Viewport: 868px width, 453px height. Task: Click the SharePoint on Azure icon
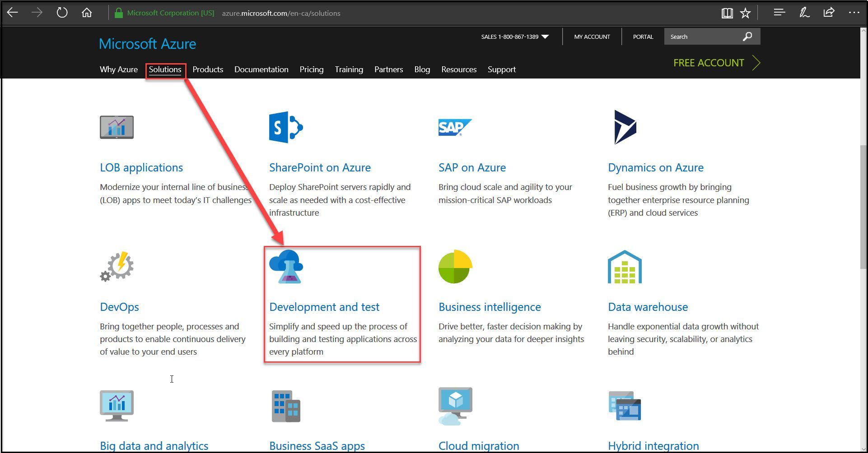click(286, 127)
